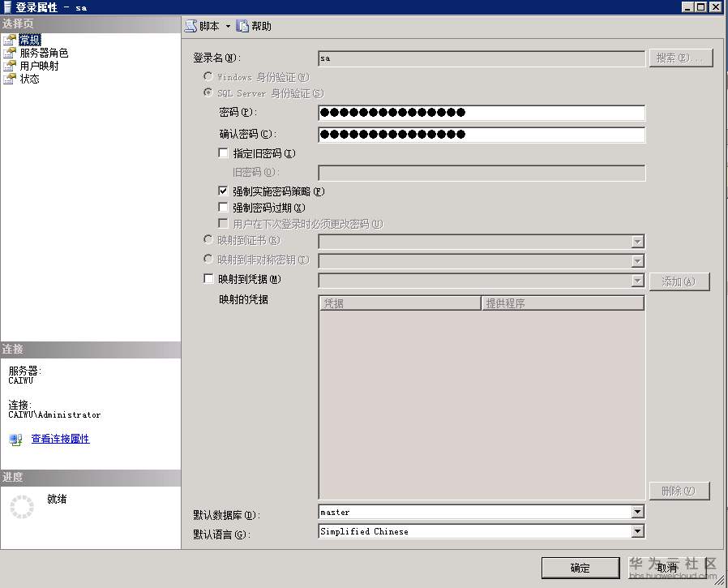Click the 常规 page icon
Image resolution: width=728 pixels, height=588 pixels.
pyautogui.click(x=10, y=40)
